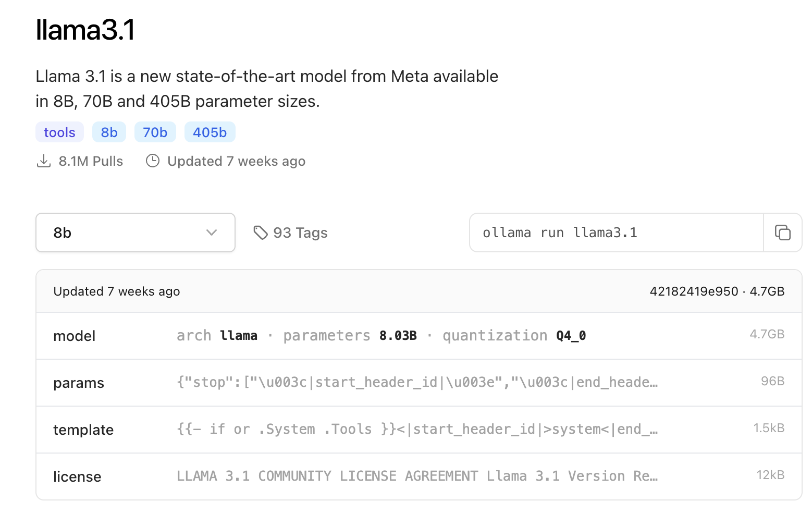This screenshot has width=812, height=513.
Task: Open the params file row
Action: click(79, 383)
